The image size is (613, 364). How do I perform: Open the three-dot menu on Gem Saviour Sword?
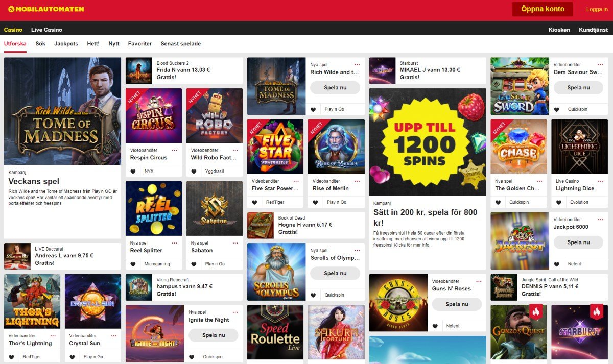tap(600, 65)
